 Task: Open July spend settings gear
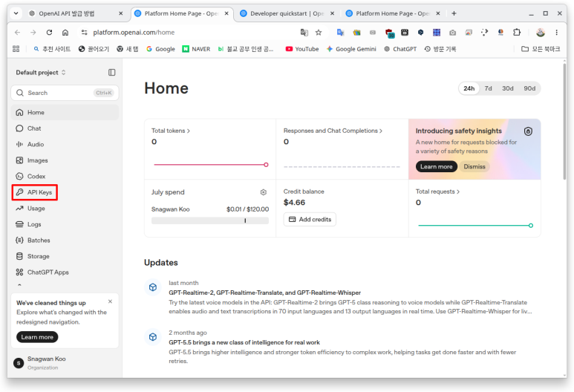click(x=264, y=192)
